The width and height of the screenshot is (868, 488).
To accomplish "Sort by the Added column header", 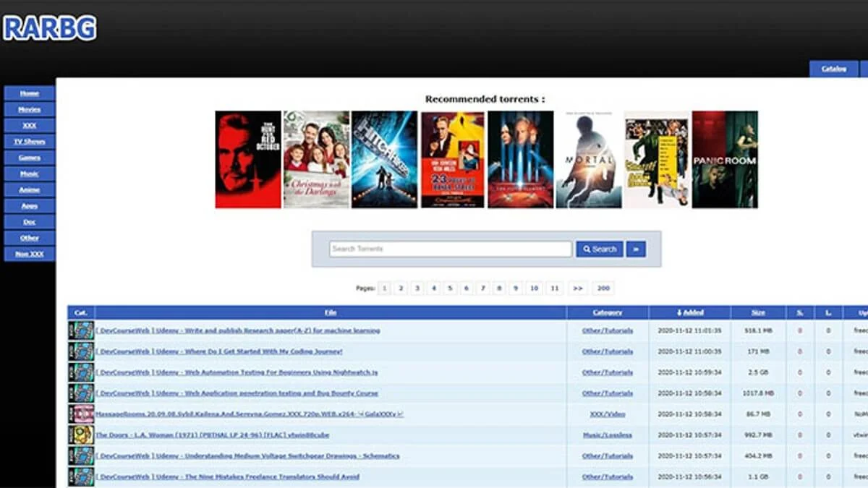I will 690,312.
